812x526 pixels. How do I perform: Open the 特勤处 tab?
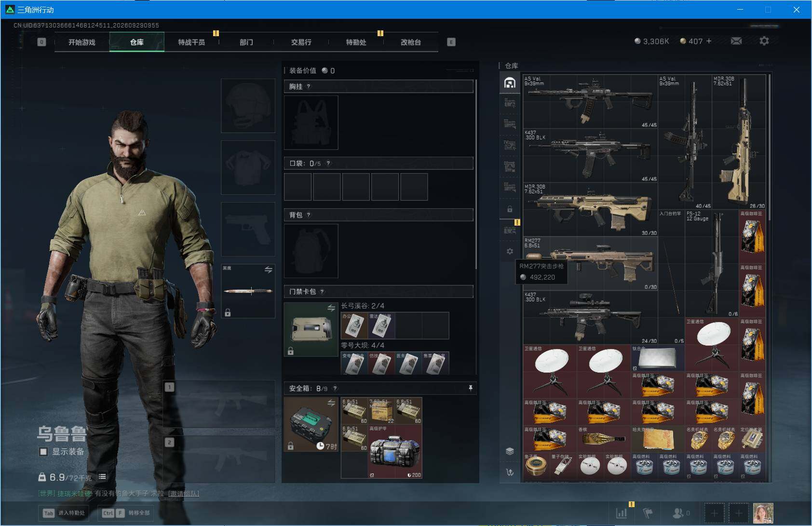356,42
